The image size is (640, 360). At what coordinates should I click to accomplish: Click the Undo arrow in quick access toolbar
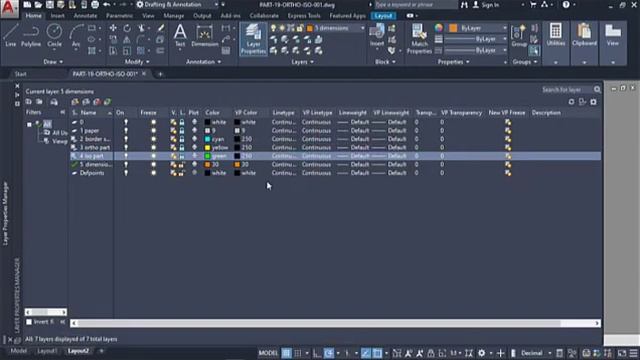tap(107, 4)
